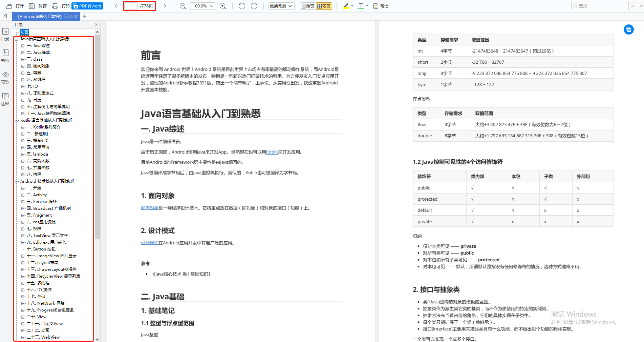Expand the 四. 面向对象 node

[23, 66]
